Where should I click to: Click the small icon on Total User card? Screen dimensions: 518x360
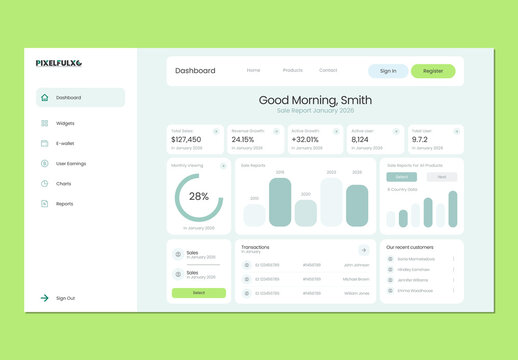pos(457,131)
